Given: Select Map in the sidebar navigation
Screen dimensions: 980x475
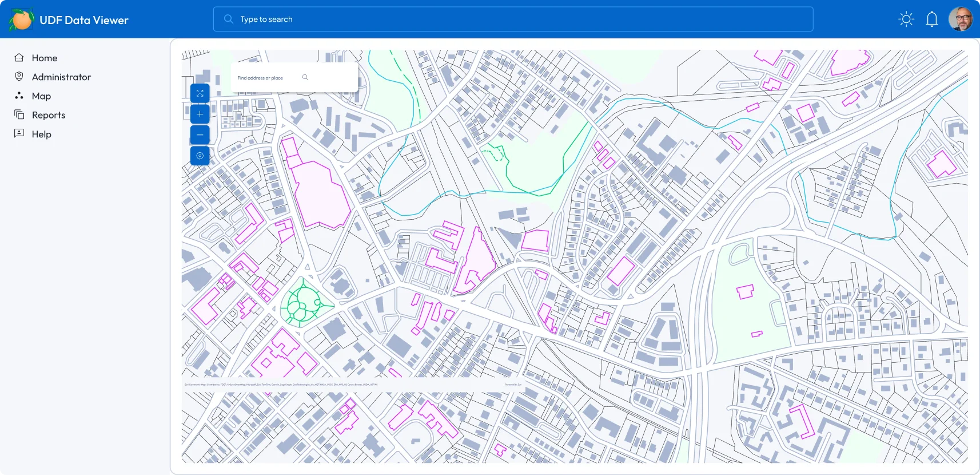Looking at the screenshot, I should [x=41, y=96].
